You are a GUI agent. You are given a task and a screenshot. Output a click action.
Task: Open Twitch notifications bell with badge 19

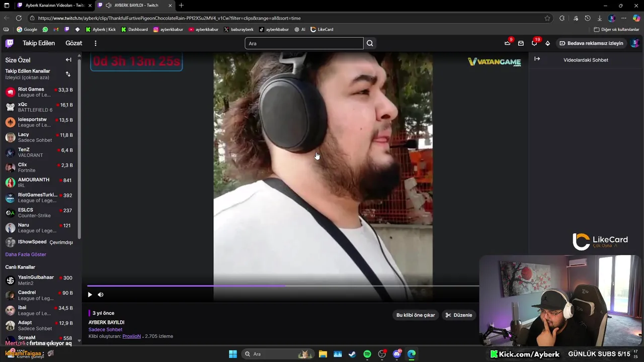tap(534, 43)
